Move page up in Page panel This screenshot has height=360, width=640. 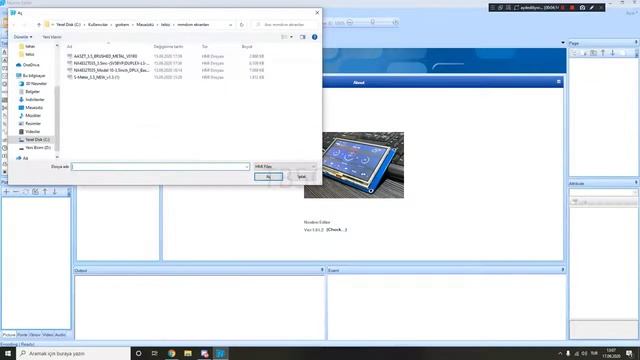[603, 53]
